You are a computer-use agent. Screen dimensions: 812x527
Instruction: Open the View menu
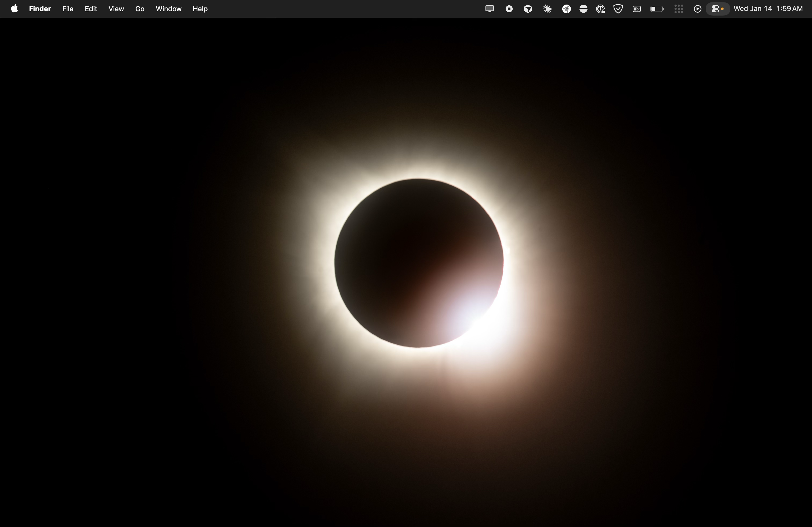coord(116,9)
